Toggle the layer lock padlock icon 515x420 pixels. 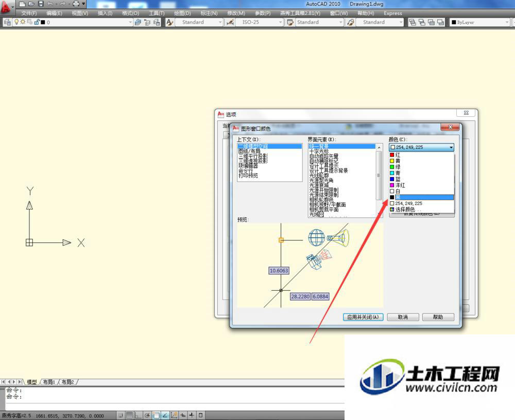click(x=37, y=22)
